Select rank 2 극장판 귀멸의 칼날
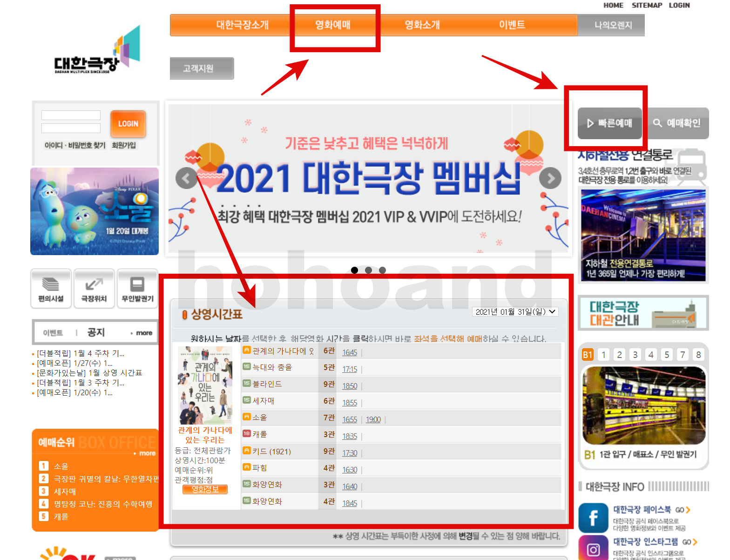This screenshot has height=560, width=730. [106, 479]
